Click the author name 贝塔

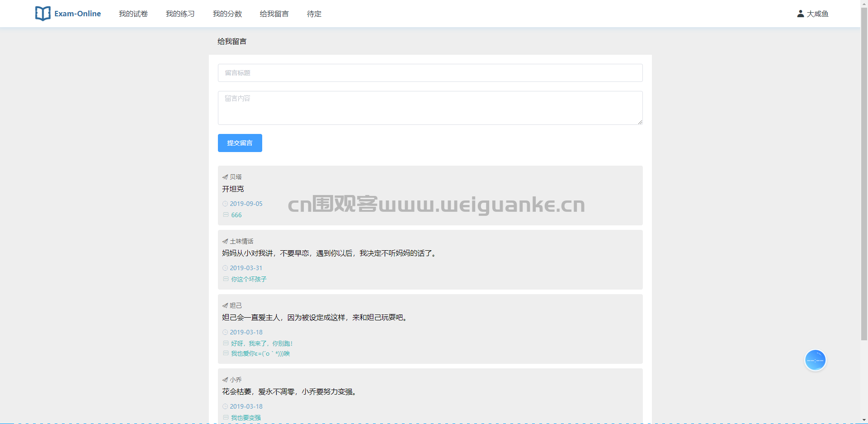[x=236, y=177]
